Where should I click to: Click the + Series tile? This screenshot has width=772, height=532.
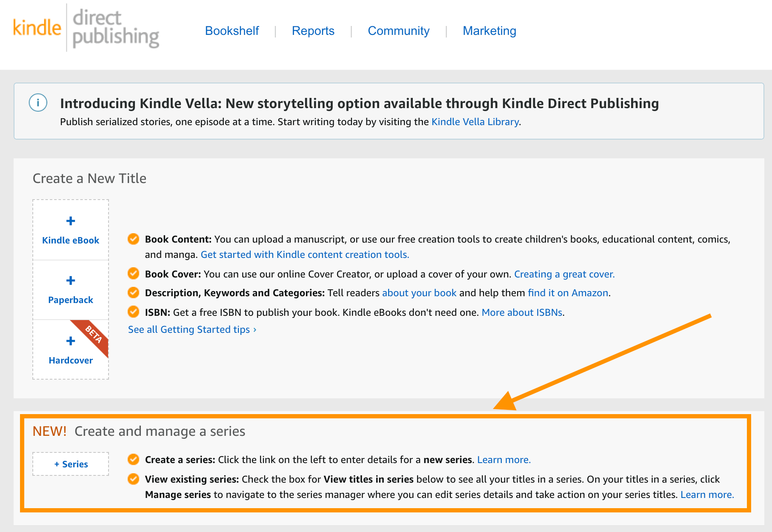point(70,463)
